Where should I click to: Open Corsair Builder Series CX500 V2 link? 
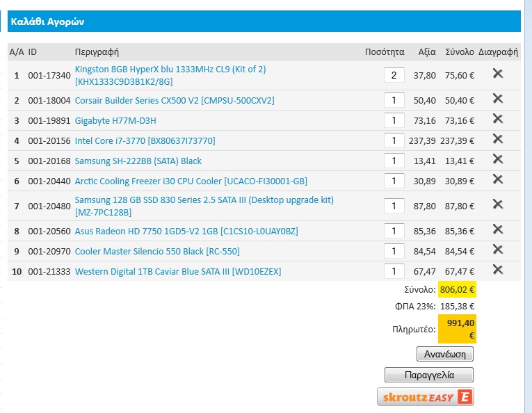point(175,101)
